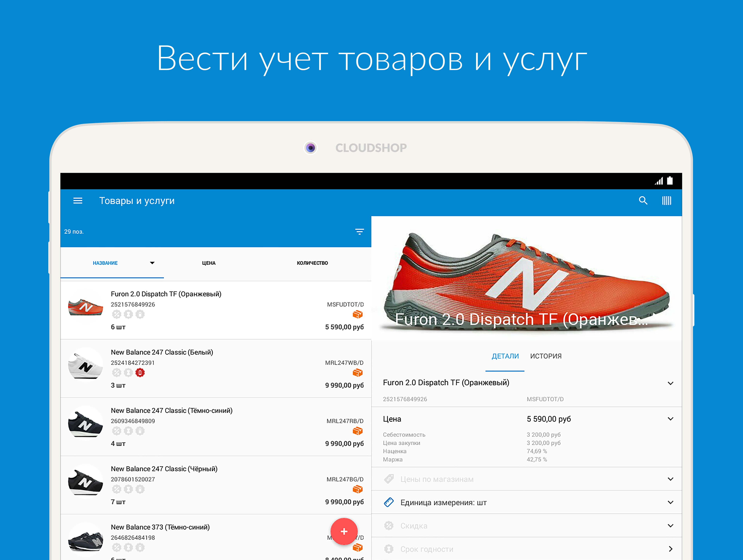Select Furon 2.0 Dispatch thumbnail in list

85,307
